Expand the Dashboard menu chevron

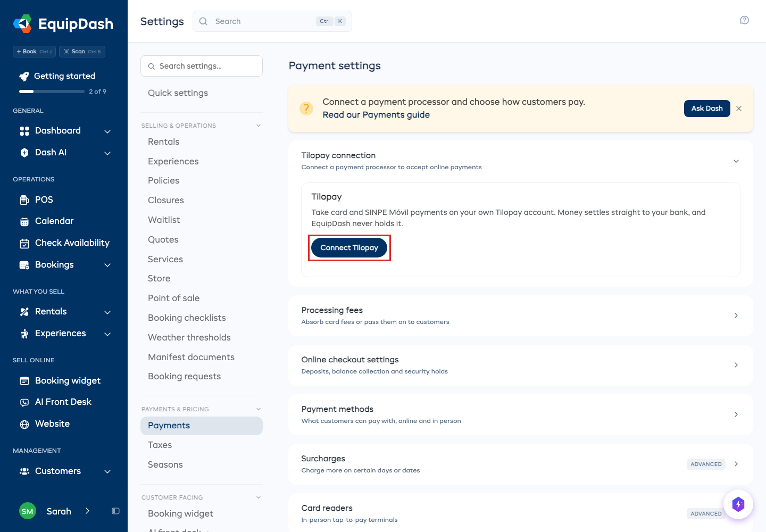(x=107, y=131)
